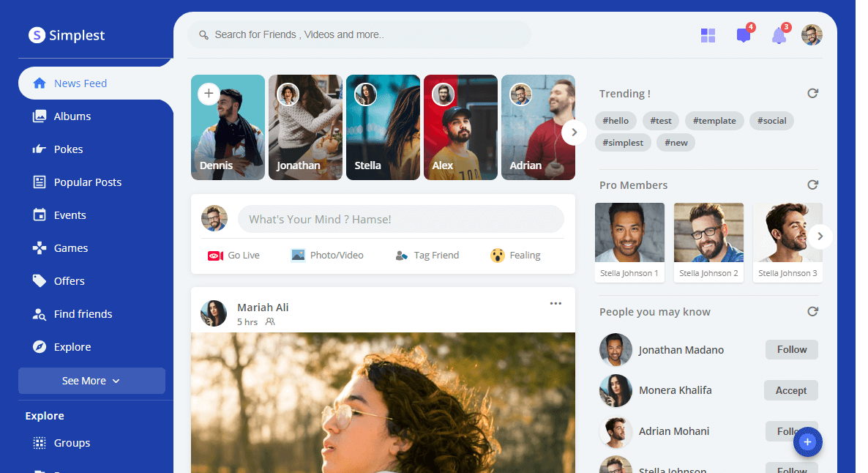Follow Jonathan Madano
Screen dimensions: 868x473
click(791, 350)
